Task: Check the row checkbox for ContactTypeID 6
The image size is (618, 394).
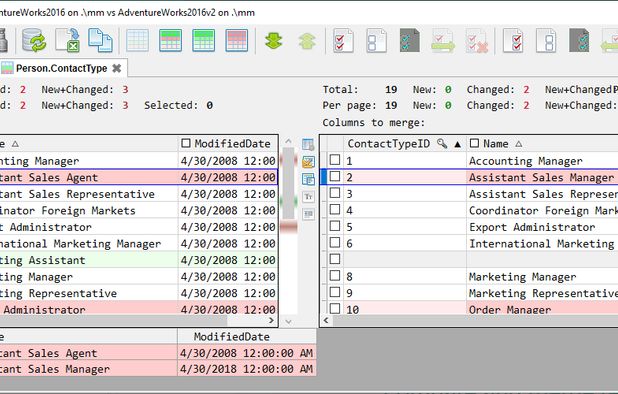Action: click(x=335, y=242)
